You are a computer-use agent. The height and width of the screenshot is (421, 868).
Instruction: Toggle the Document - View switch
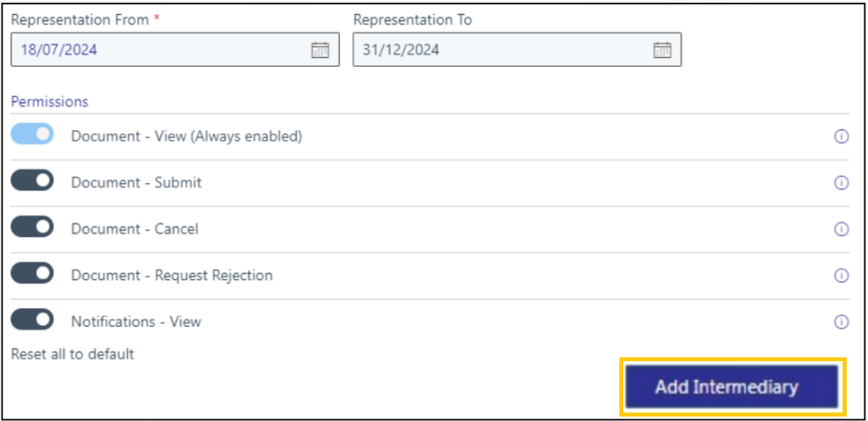tap(33, 136)
